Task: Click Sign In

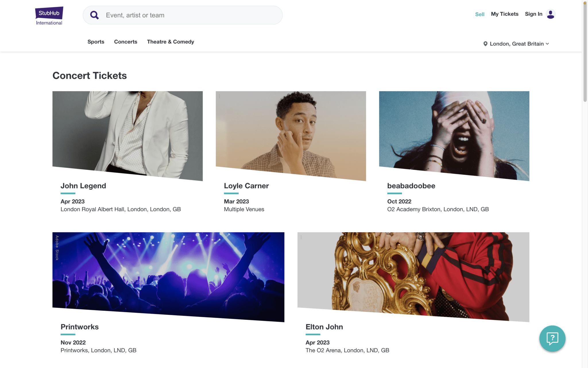Action: (x=533, y=14)
